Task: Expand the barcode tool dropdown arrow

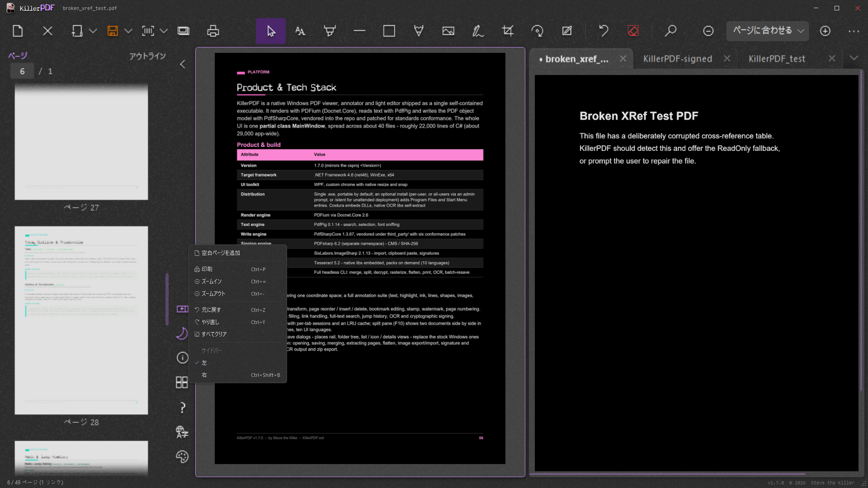Action: (164, 31)
